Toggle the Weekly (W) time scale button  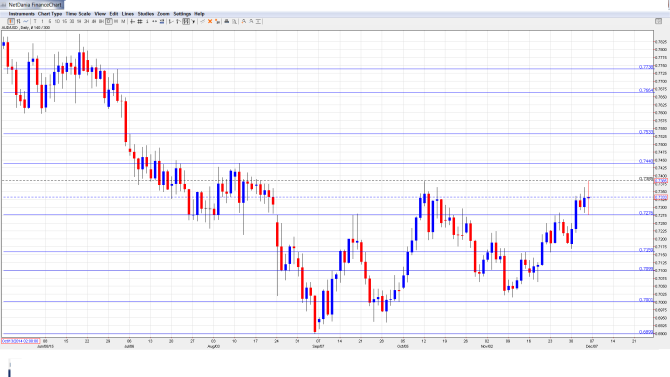click(x=116, y=21)
